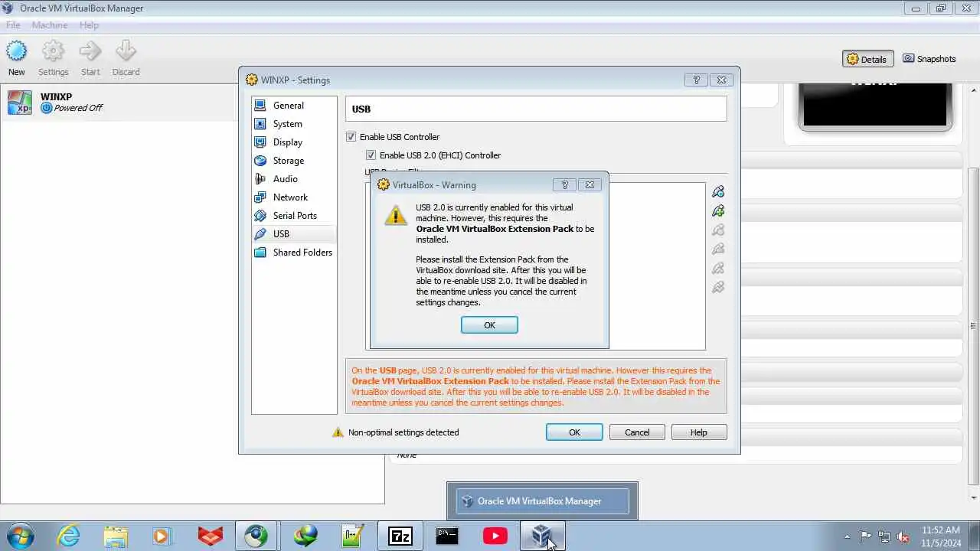Select the USB settings page
Screen dimensions: 980x551
click(294, 234)
